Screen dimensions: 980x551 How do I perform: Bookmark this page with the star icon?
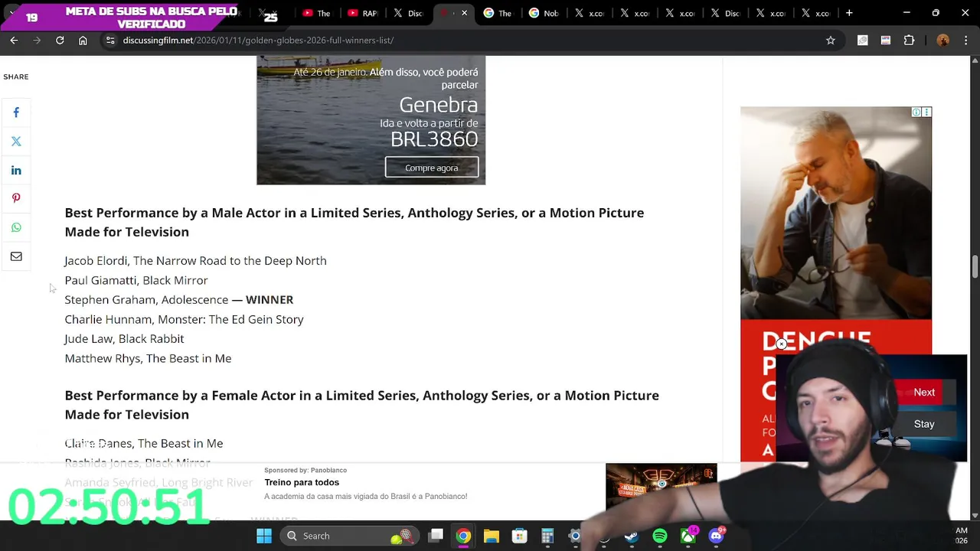(831, 40)
